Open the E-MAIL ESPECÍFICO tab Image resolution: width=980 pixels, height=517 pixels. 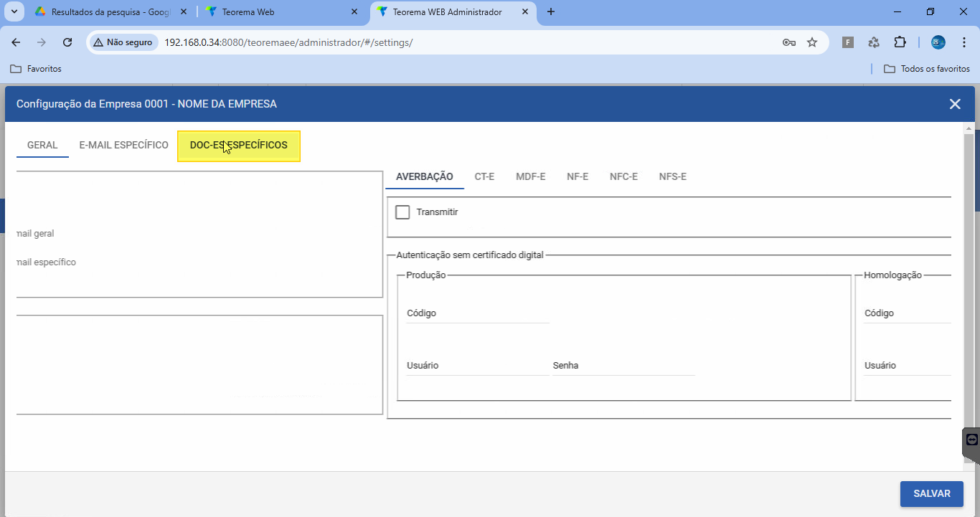123,145
